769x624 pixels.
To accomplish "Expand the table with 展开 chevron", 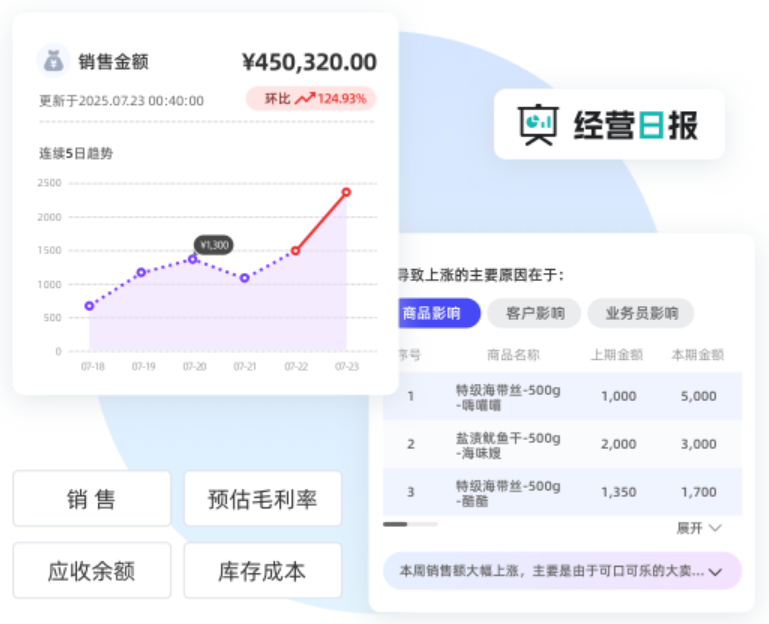I will pos(700,527).
